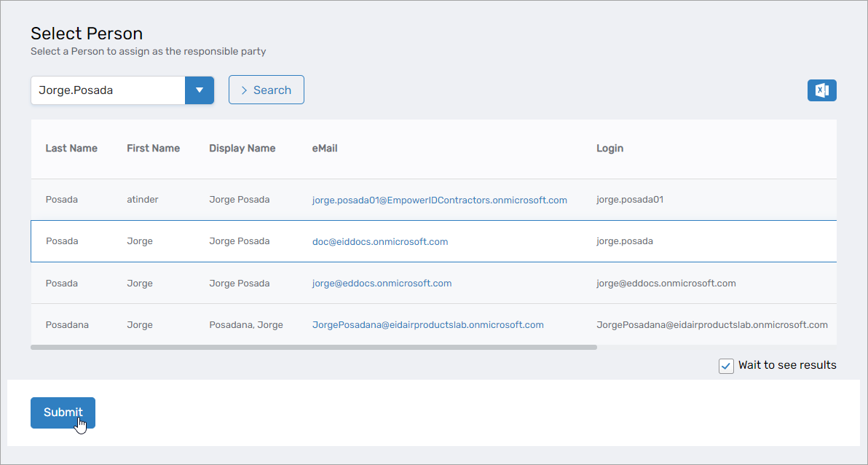The height and width of the screenshot is (465, 868).
Task: Click the Jorge.Posada search input field
Action: (108, 90)
